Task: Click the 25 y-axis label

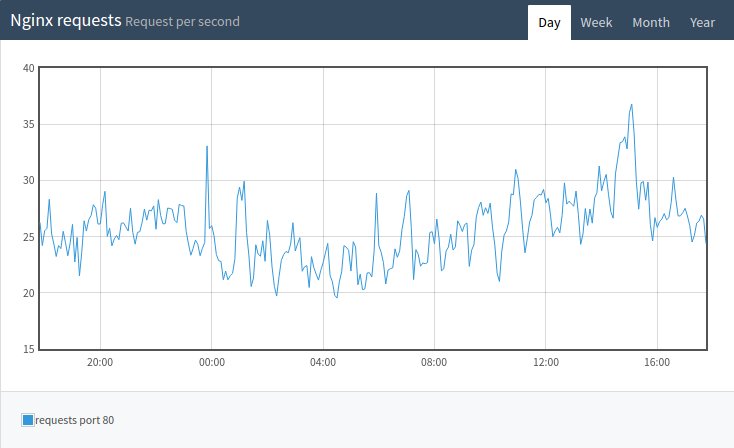Action: click(29, 237)
